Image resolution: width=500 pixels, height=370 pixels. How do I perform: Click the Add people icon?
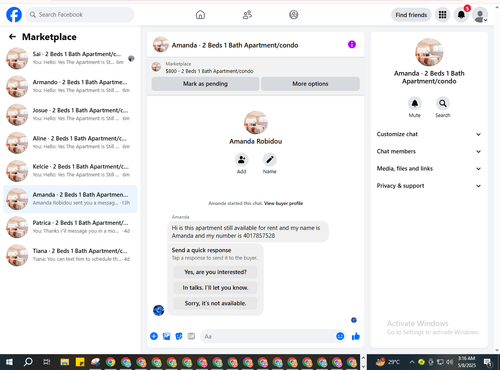point(242,160)
